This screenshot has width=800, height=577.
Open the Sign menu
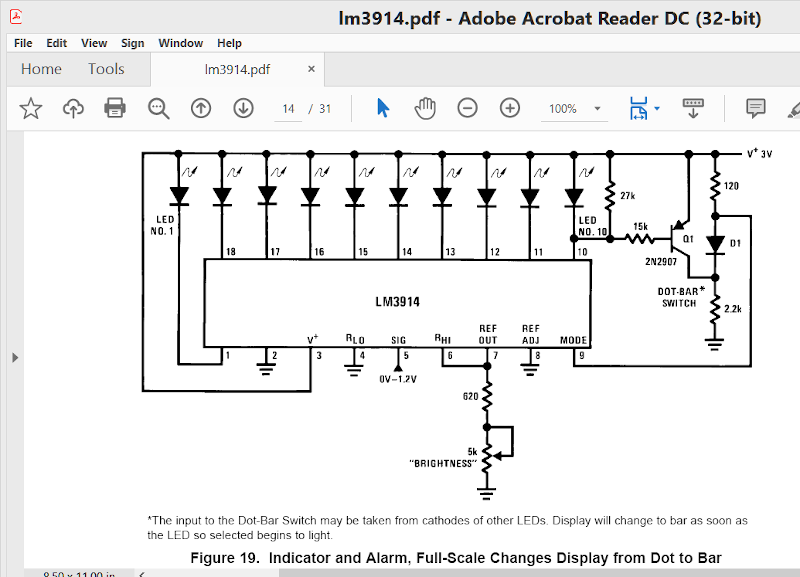[133, 43]
